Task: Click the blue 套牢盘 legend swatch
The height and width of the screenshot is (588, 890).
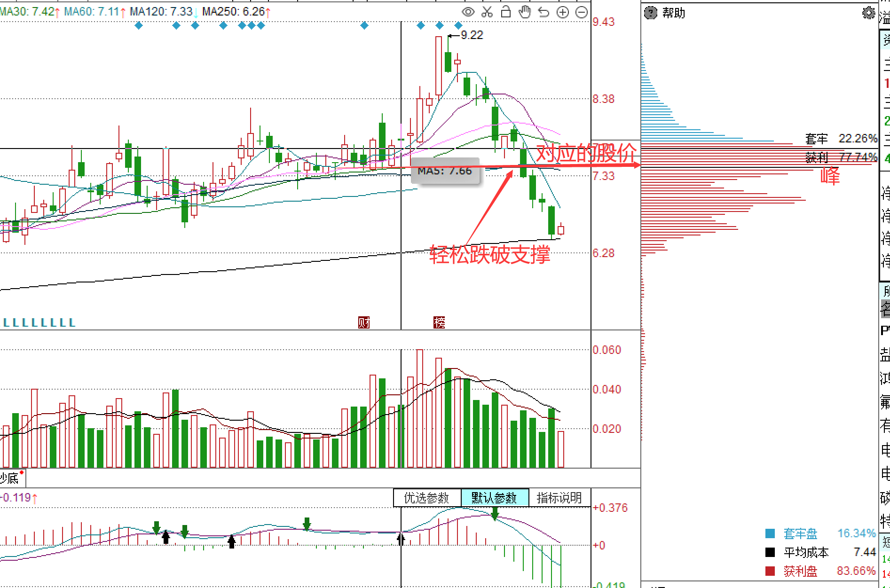Action: coord(770,533)
